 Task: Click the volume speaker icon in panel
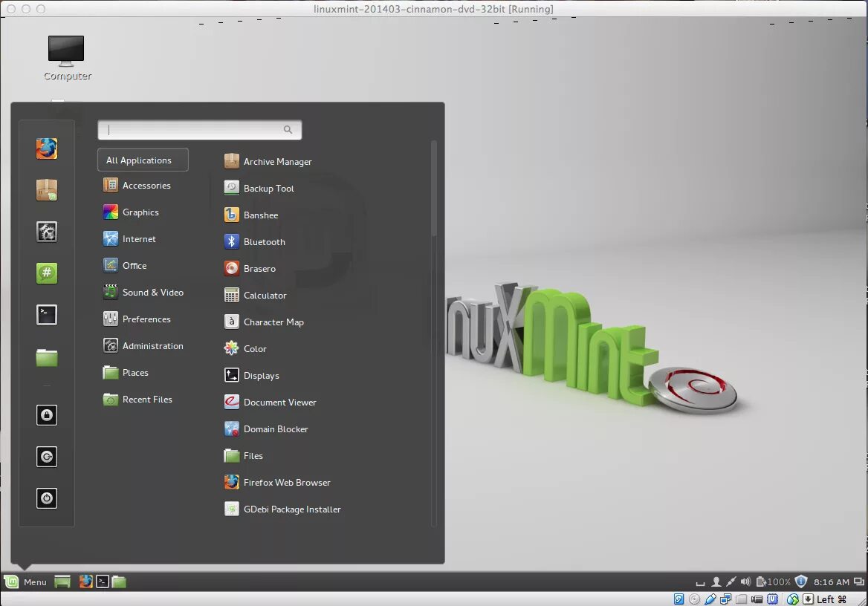coord(745,581)
